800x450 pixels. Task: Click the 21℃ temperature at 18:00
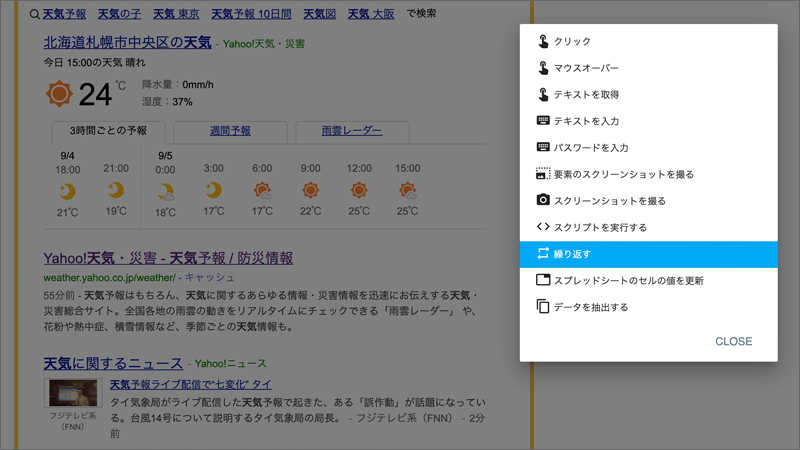coord(67,212)
